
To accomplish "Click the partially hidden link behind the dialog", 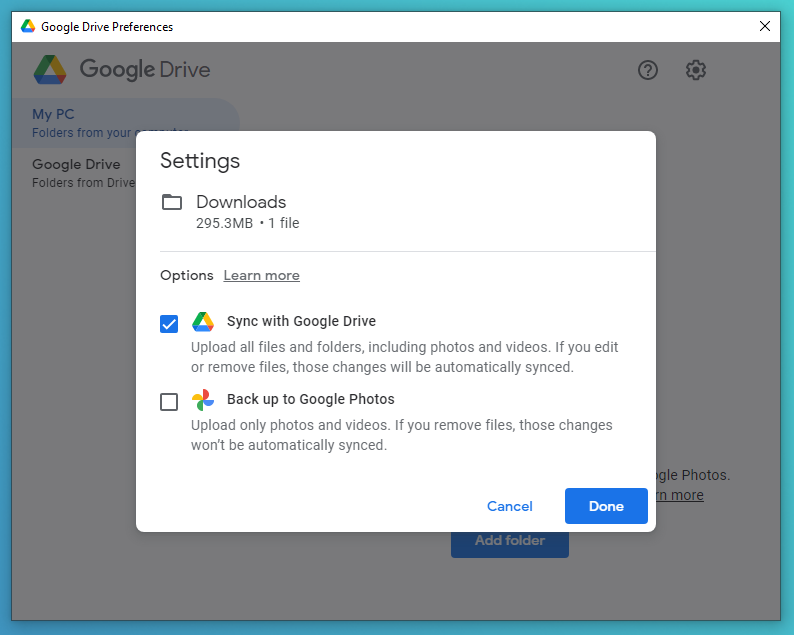I will pos(680,495).
